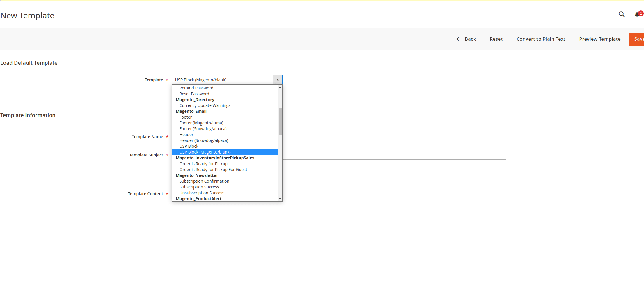Select the Subscription Confirmation template
This screenshot has height=282, width=644.
pos(204,181)
